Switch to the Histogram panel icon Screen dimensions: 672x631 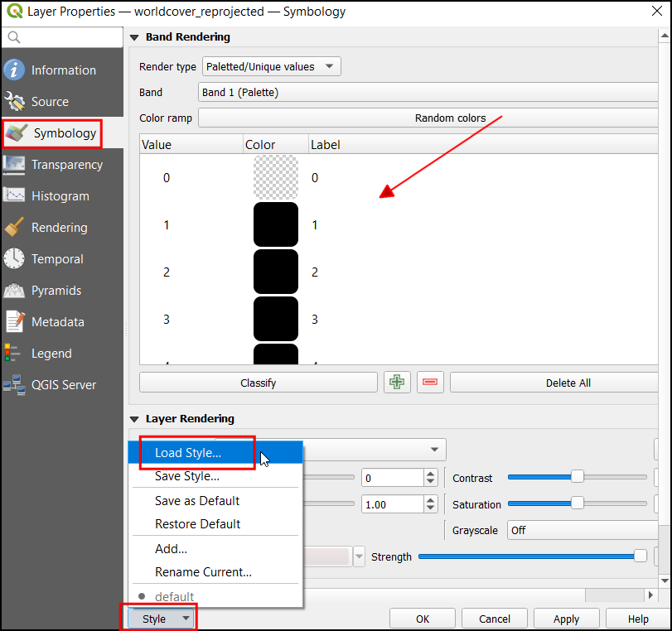point(15,196)
